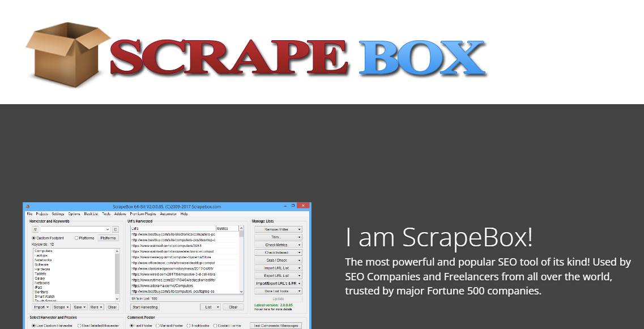The height and width of the screenshot is (329, 644).
Task: Click the Url's column header
Action: 173,228
